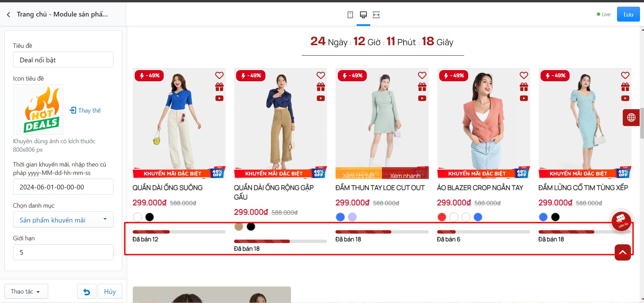Play video of ĐẦM THUN TAY LOE

coord(422,98)
